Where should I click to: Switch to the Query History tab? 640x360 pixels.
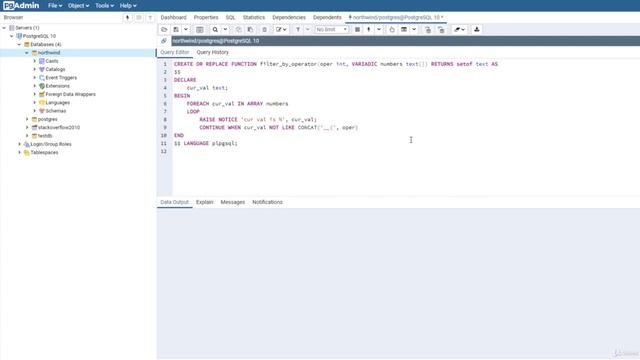(x=212, y=52)
